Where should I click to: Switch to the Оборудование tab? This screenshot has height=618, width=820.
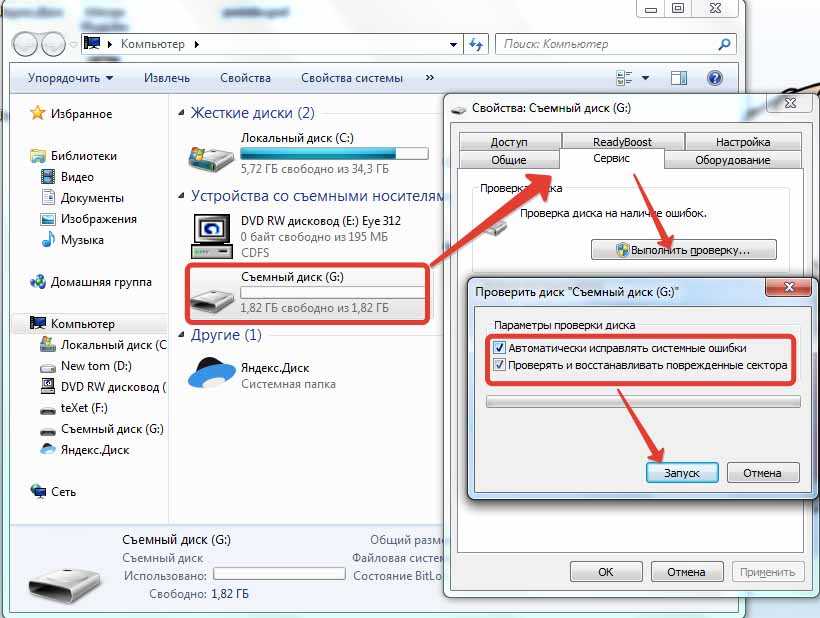(x=733, y=159)
